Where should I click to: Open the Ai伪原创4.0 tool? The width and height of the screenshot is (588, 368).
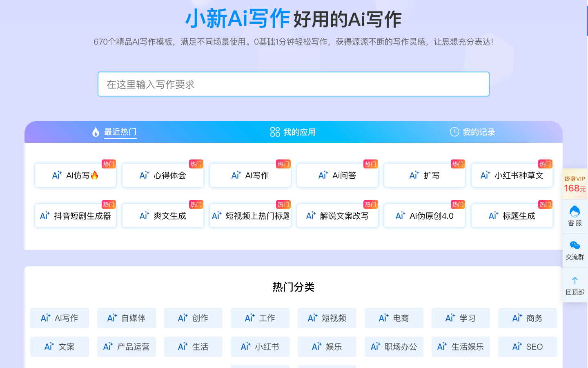point(425,216)
